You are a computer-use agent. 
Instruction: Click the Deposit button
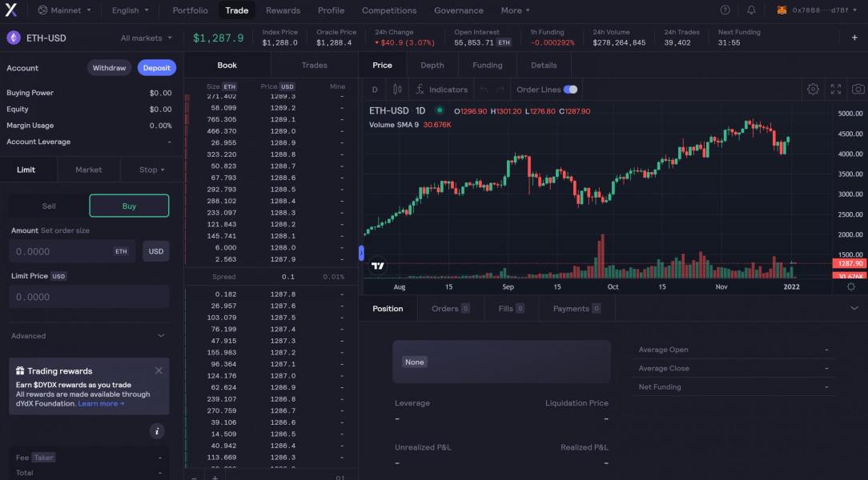(157, 68)
